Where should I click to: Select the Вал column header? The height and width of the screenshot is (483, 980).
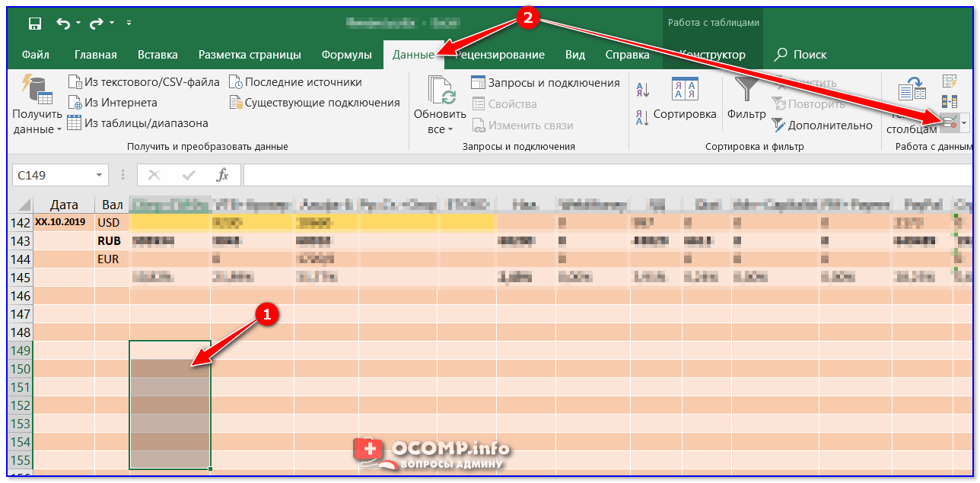[113, 205]
